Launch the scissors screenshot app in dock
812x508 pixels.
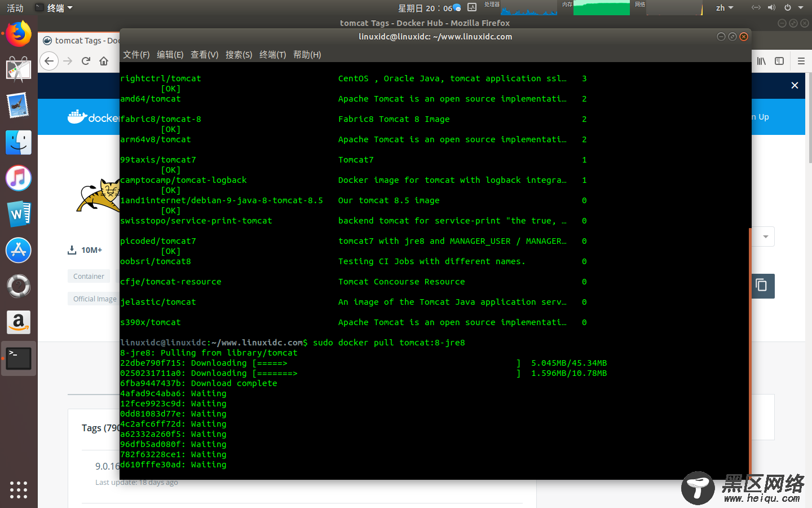pos(19,70)
